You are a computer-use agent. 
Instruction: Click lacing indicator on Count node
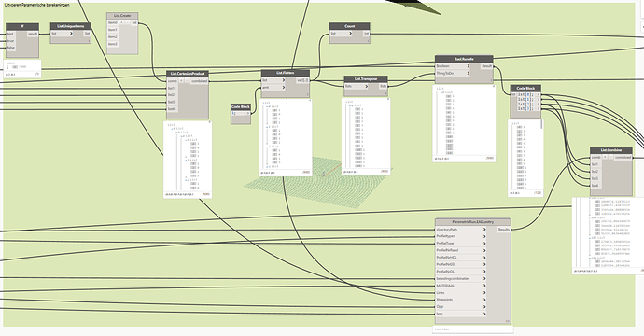(x=368, y=41)
